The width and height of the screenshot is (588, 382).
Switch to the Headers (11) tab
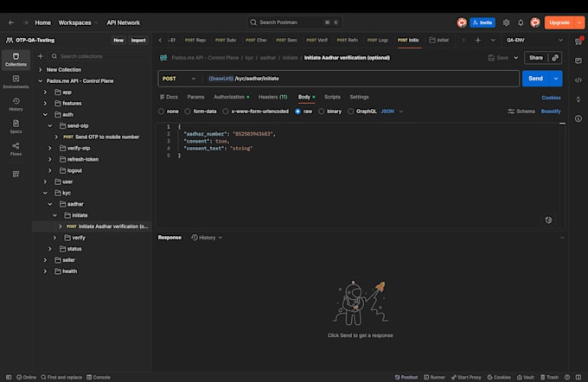[x=272, y=97]
